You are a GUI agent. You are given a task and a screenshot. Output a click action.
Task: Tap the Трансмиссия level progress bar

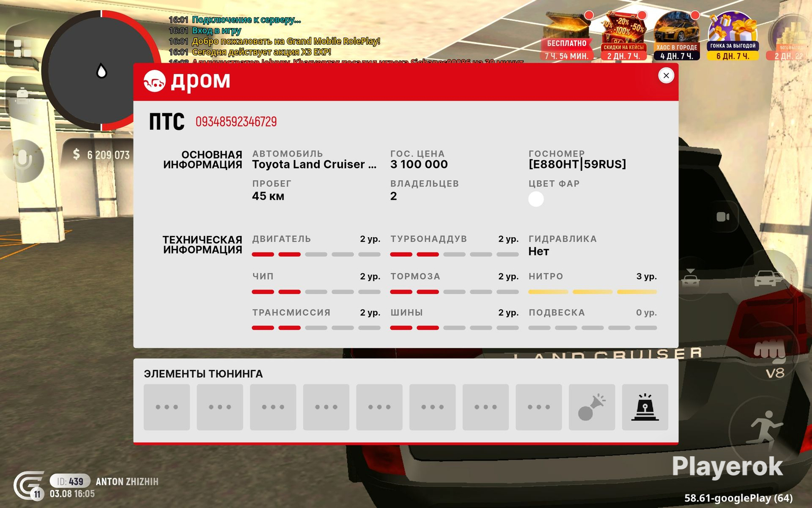(x=316, y=328)
